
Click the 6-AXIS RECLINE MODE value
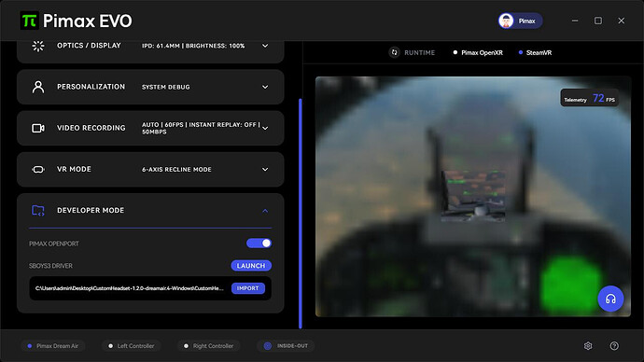point(176,170)
